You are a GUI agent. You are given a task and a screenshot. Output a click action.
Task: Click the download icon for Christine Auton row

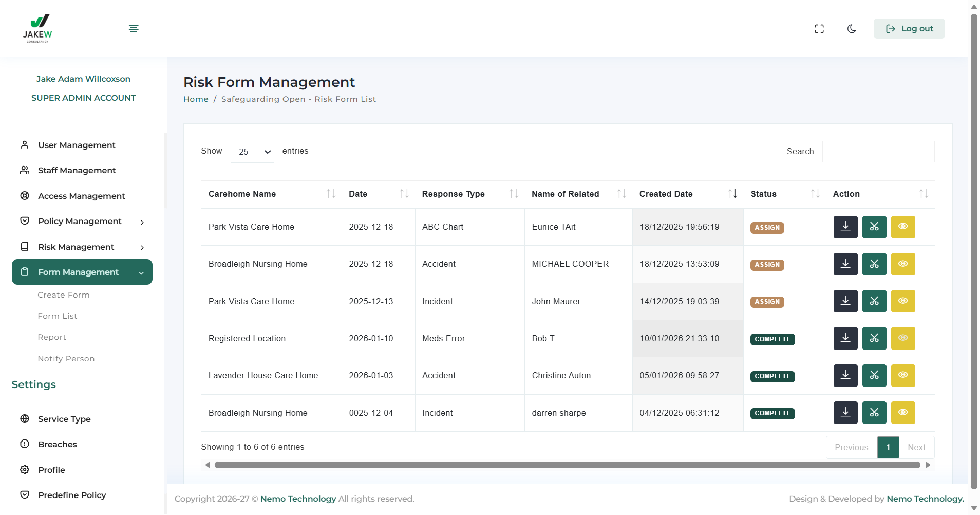(x=845, y=376)
